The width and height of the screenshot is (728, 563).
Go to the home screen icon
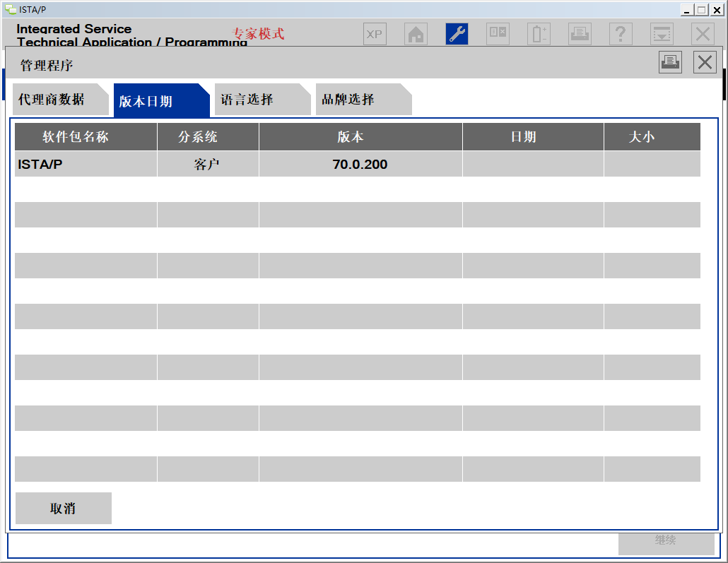tap(416, 34)
